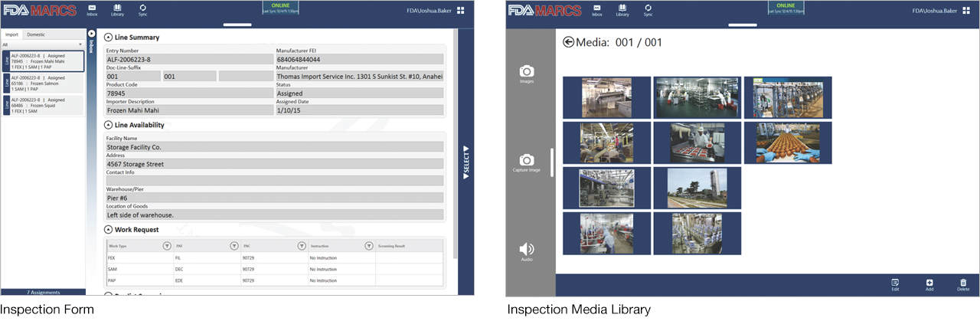The image size is (980, 321).
Task: Click the ONLINE status indicator in the Media Library
Action: [x=786, y=8]
